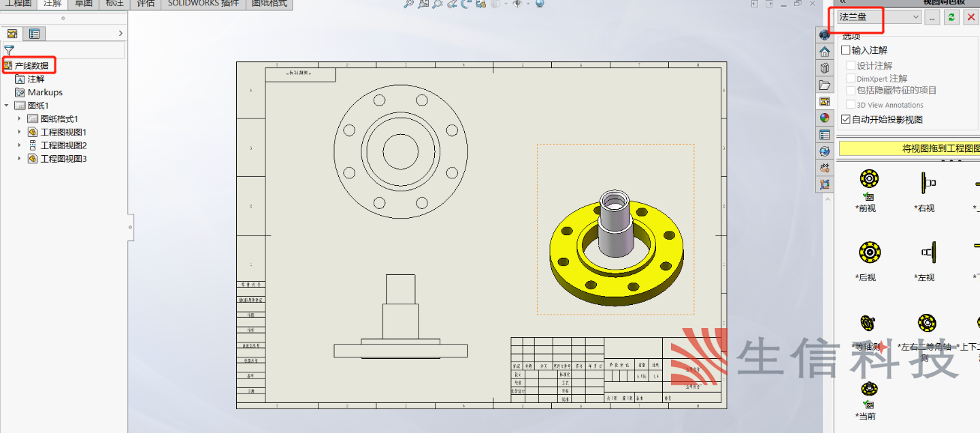This screenshot has width=980, height=433.
Task: Toggle the 3D View Annotations checkbox
Action: 851,105
